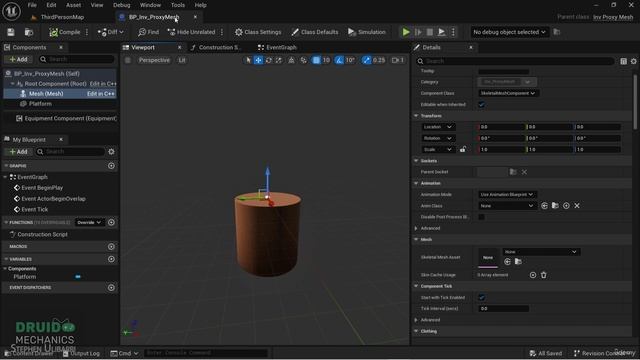Toggle Start with Tick Enabled checkbox
The height and width of the screenshot is (360, 640).
(482, 297)
